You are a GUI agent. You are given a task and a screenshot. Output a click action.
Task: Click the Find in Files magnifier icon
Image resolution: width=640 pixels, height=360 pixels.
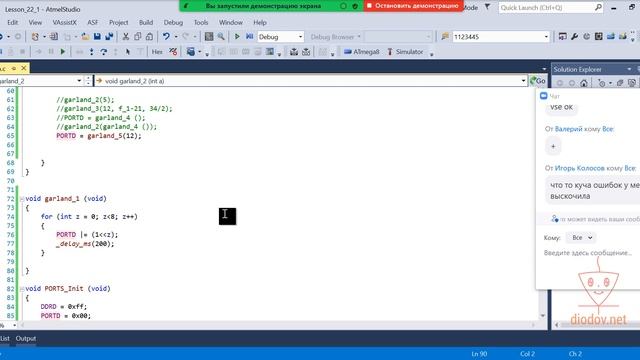coord(221,37)
